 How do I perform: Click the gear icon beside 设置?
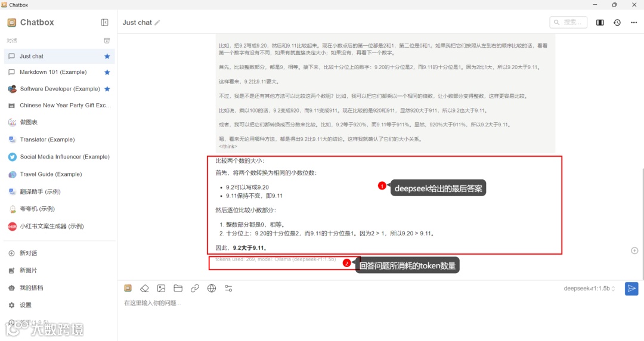click(x=11, y=305)
